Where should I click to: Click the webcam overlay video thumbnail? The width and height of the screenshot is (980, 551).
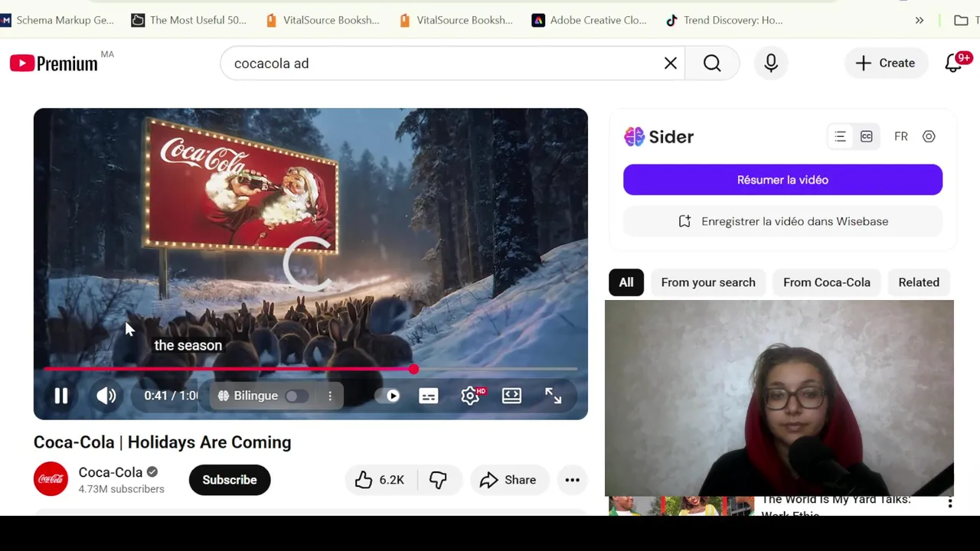coord(779,398)
